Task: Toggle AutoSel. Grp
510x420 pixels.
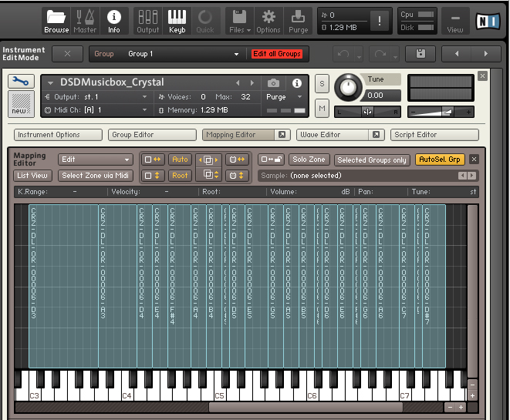Action: pyautogui.click(x=440, y=160)
